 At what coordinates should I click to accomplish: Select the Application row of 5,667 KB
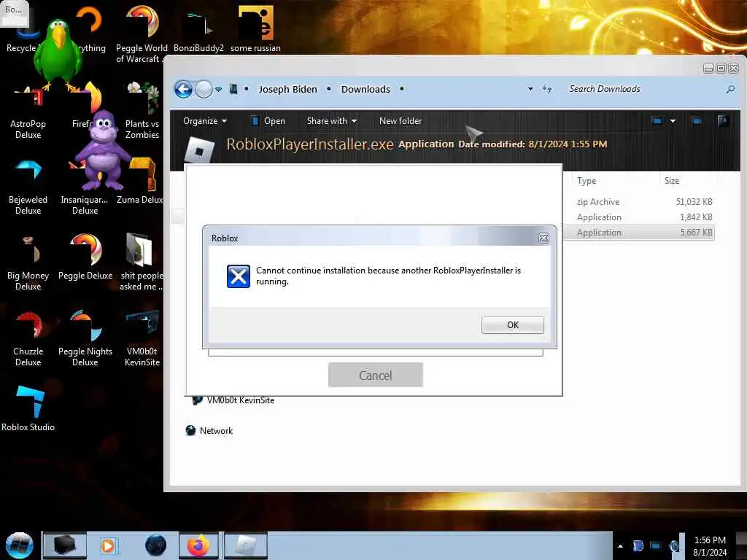[639, 233]
